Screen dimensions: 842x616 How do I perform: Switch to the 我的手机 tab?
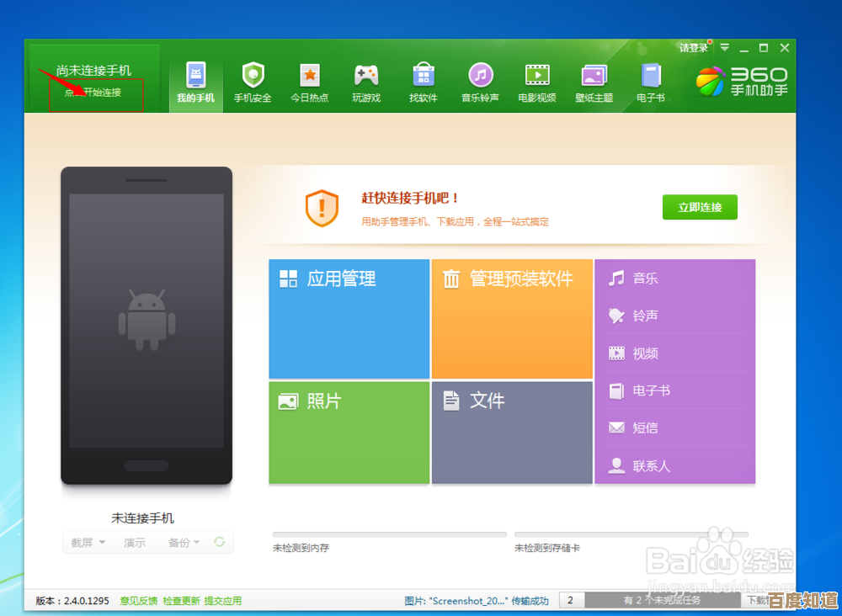point(195,82)
